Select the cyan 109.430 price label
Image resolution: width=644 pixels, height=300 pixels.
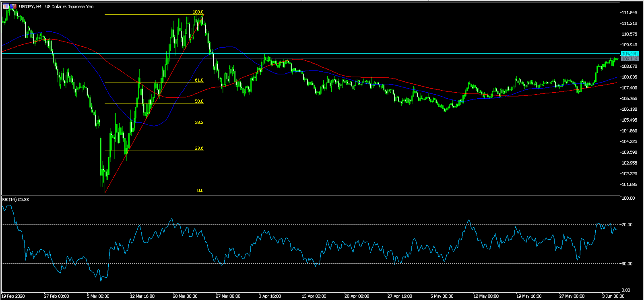629,54
